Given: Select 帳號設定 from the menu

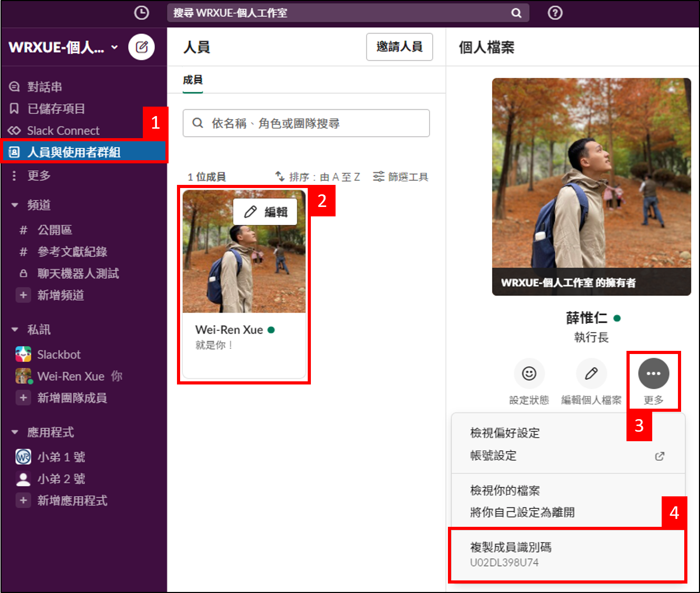Looking at the screenshot, I should (568, 456).
